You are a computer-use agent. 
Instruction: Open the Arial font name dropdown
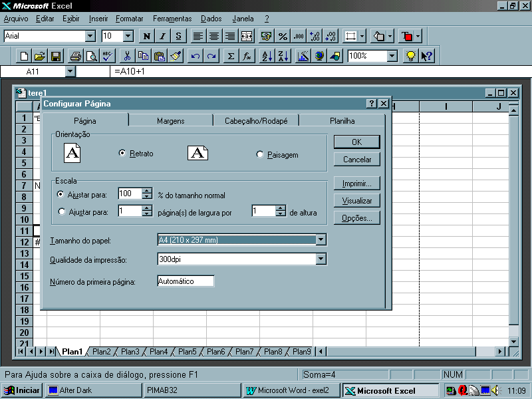(x=90, y=36)
